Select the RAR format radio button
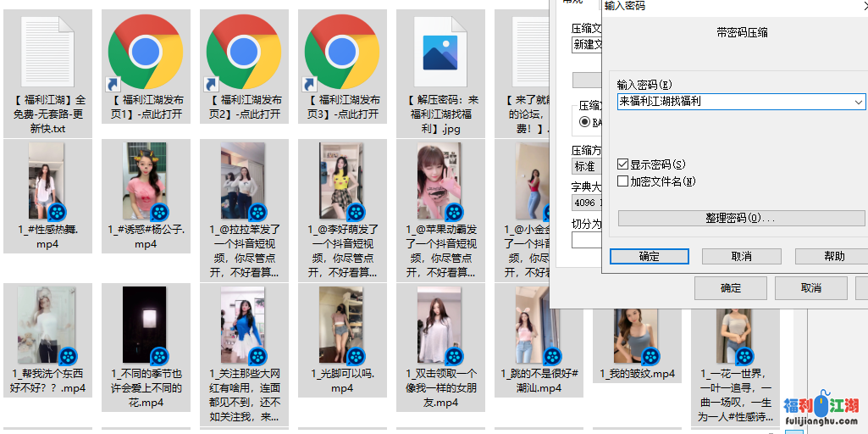 click(x=584, y=123)
